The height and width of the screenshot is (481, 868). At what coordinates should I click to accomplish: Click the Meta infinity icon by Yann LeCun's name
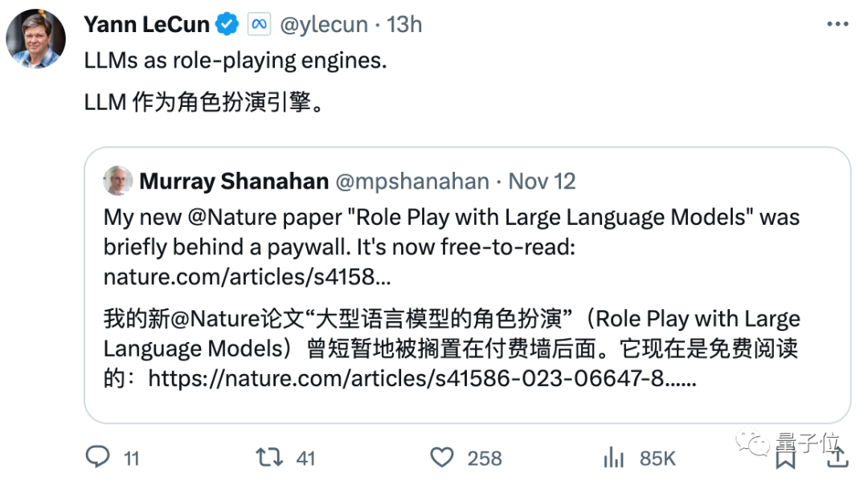click(259, 23)
